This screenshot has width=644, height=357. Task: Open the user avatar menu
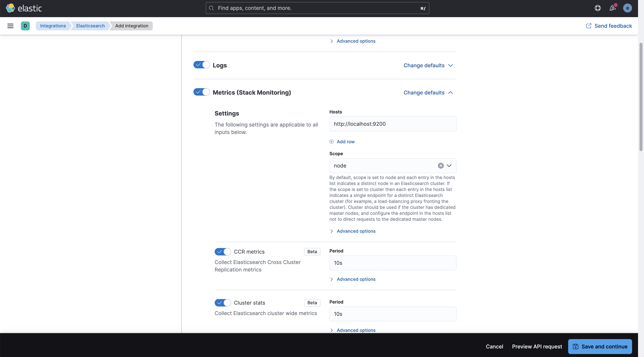[x=627, y=8]
